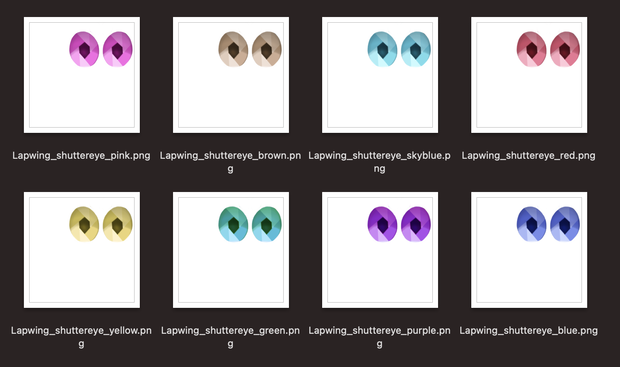Click the Lapwing_shuttereye_yellow.png filename label
This screenshot has width=620, height=367.
point(81,337)
